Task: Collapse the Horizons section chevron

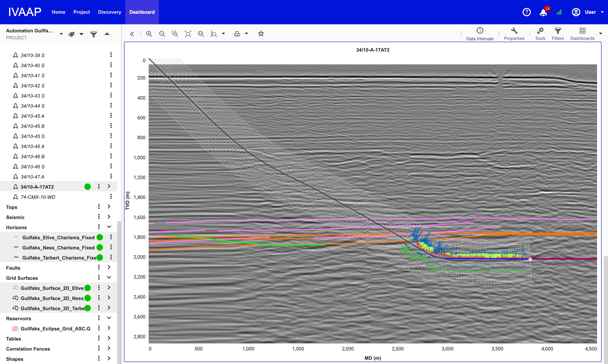Action: point(109,227)
